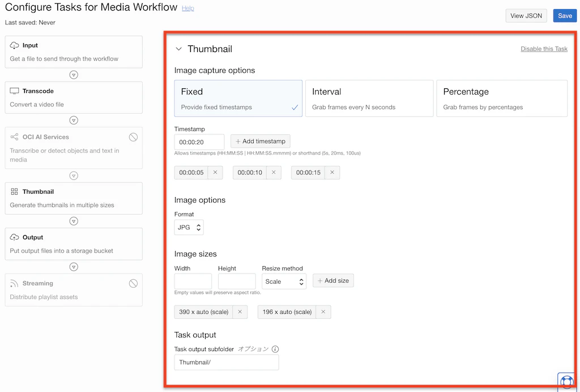Open the Thumbnail task card
The height and width of the screenshot is (392, 580).
(x=74, y=198)
